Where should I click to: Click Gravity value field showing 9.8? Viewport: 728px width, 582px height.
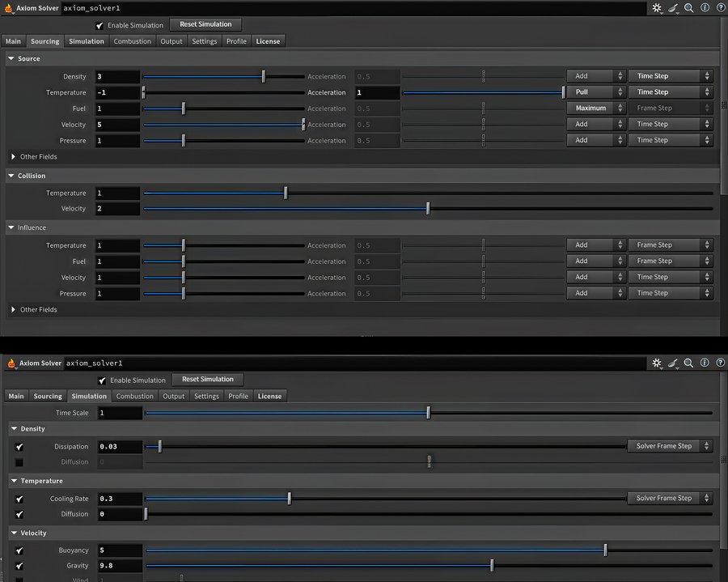(x=120, y=566)
